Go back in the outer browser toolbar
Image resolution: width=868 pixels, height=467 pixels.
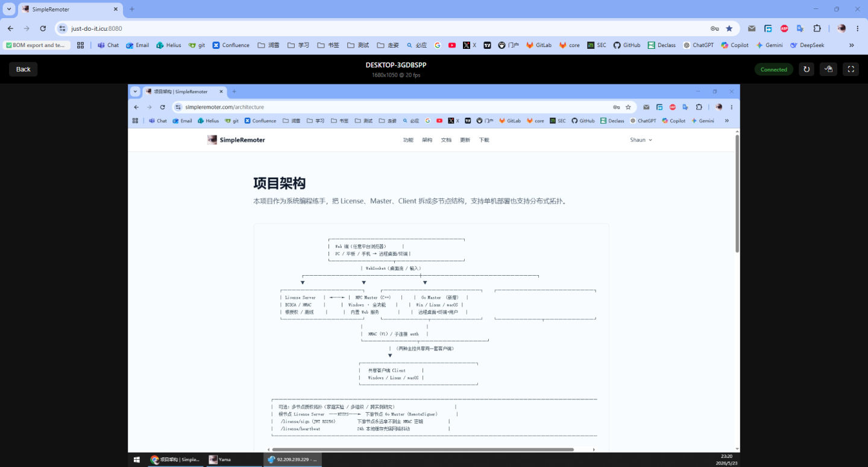pyautogui.click(x=10, y=28)
